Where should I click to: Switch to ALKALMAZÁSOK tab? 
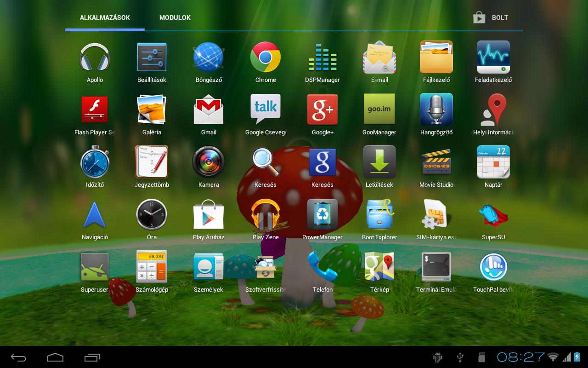105,17
